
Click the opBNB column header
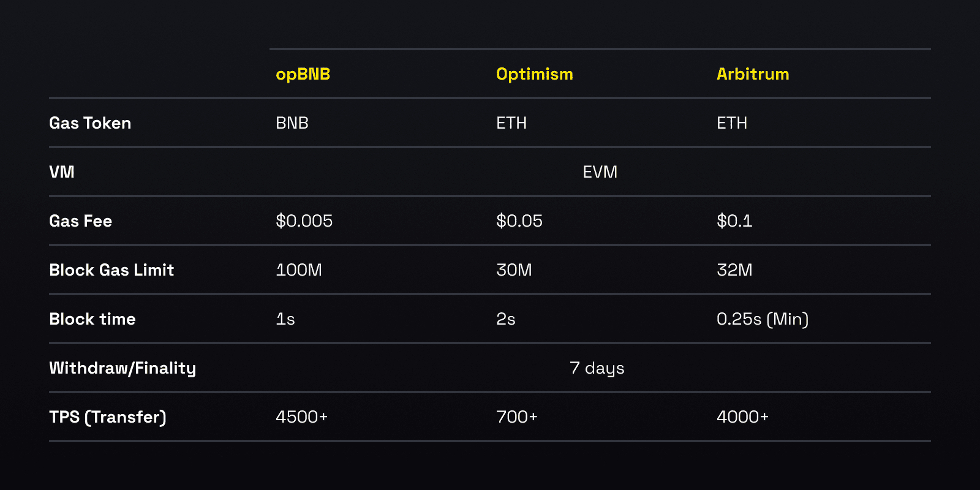pos(303,75)
